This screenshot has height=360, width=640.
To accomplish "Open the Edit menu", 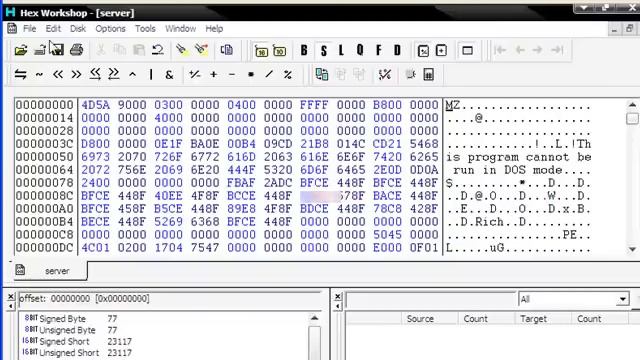I will click(x=53, y=29).
